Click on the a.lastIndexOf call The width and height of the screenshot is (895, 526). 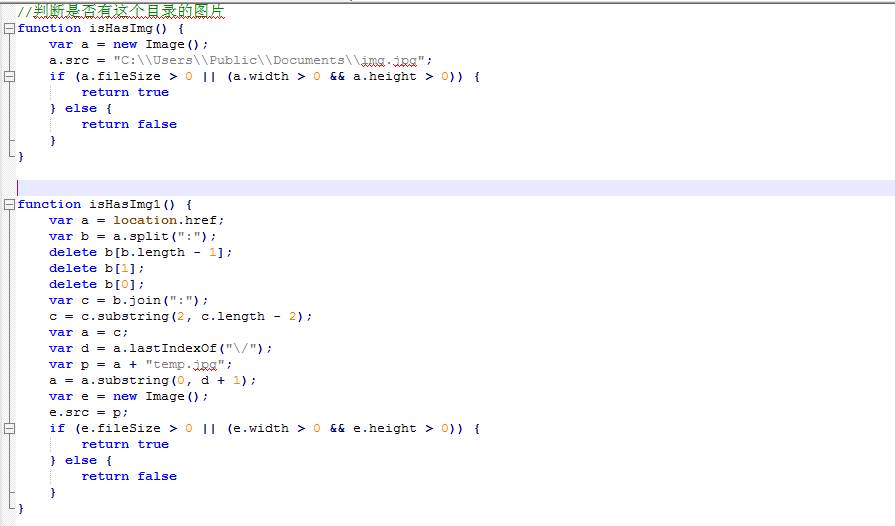(x=188, y=349)
